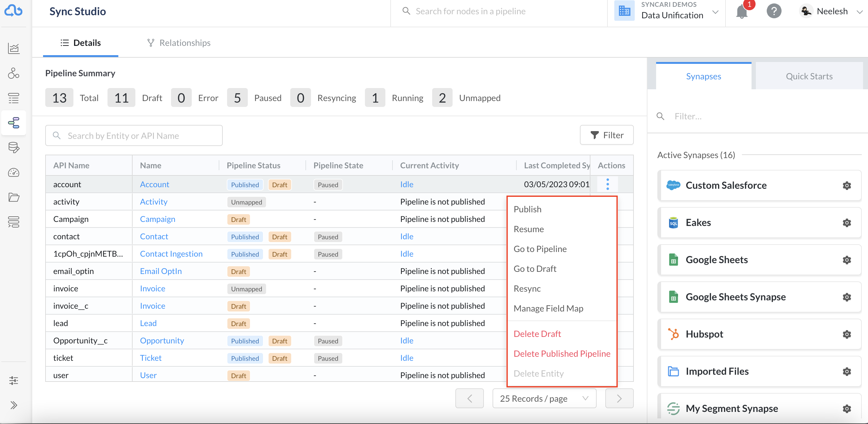
Task: Choose Manage Field Map menu item
Action: tap(548, 308)
